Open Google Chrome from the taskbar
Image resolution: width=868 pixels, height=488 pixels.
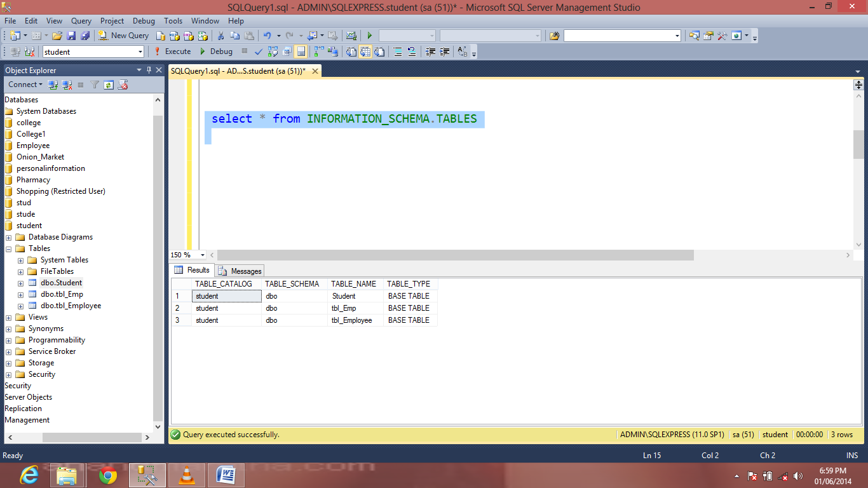(107, 475)
